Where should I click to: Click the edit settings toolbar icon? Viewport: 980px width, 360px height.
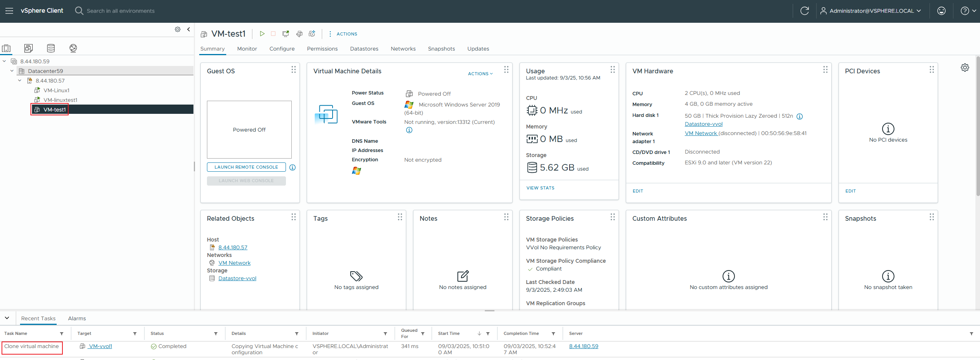click(299, 34)
